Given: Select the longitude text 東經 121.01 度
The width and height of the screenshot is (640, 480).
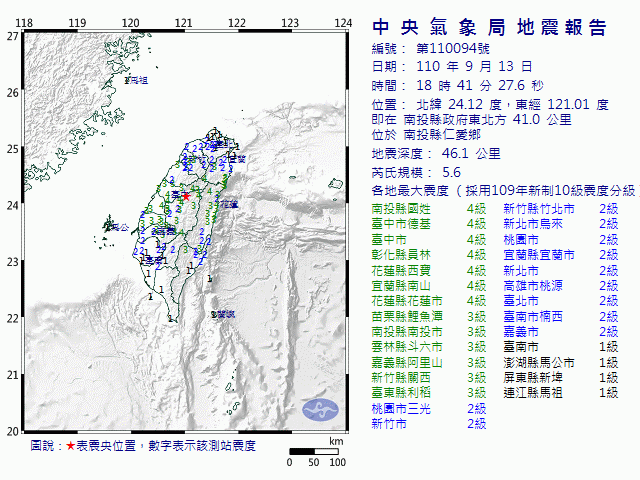Looking at the screenshot, I should 562,104.
